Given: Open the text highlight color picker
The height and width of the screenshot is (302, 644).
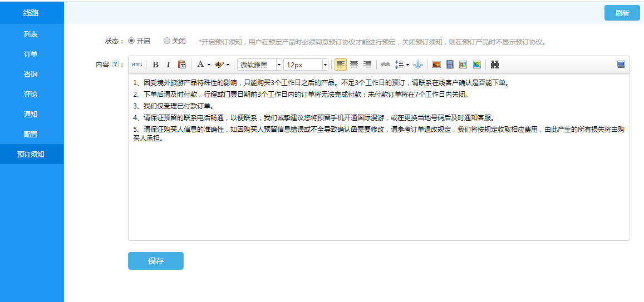Looking at the screenshot, I should point(222,65).
